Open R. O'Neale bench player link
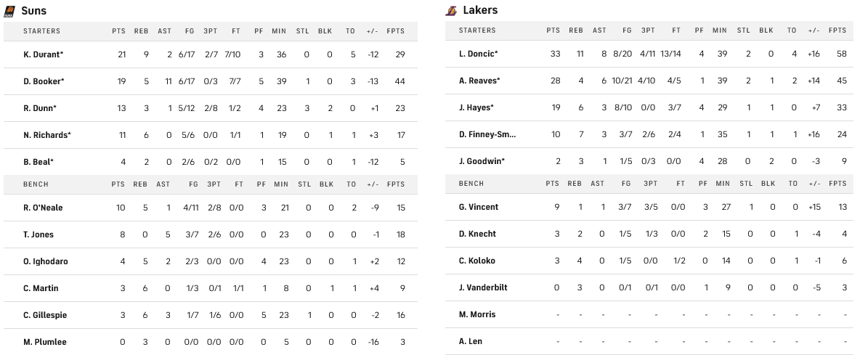 43,208
